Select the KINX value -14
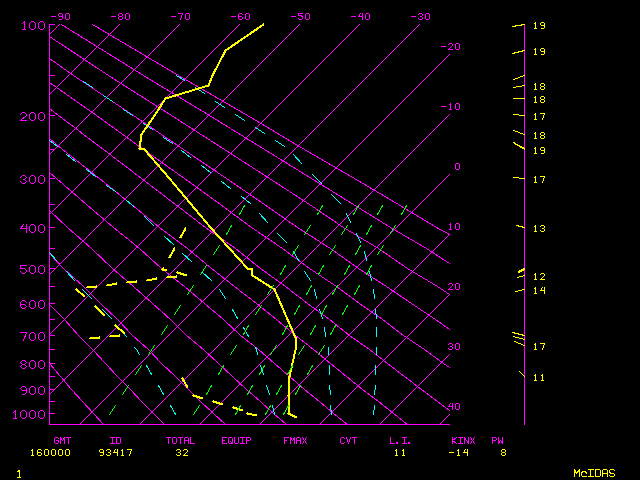The image size is (640, 480). click(x=461, y=453)
